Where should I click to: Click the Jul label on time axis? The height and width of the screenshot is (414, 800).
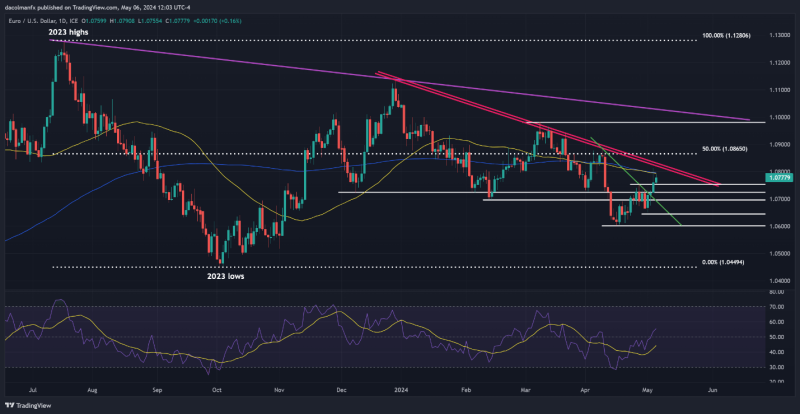click(35, 389)
